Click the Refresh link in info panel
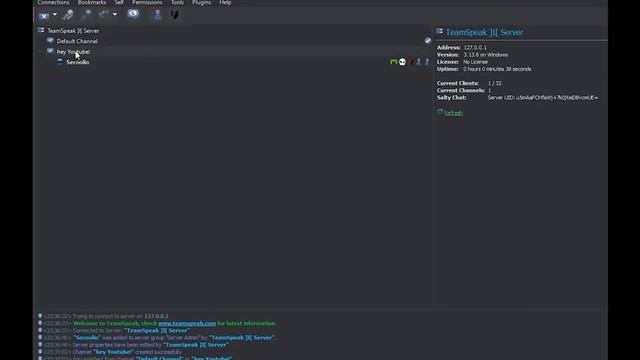This screenshot has width=640, height=360. click(453, 113)
